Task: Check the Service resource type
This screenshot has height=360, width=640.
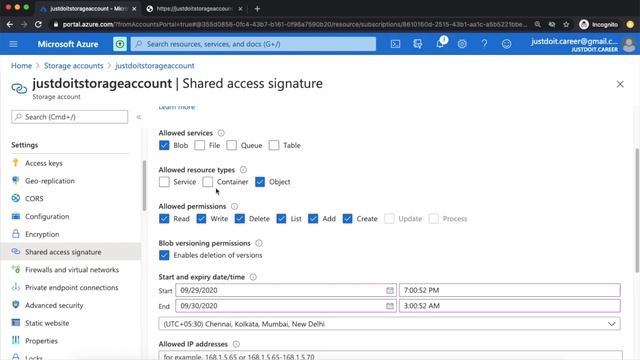Action: [x=164, y=182]
